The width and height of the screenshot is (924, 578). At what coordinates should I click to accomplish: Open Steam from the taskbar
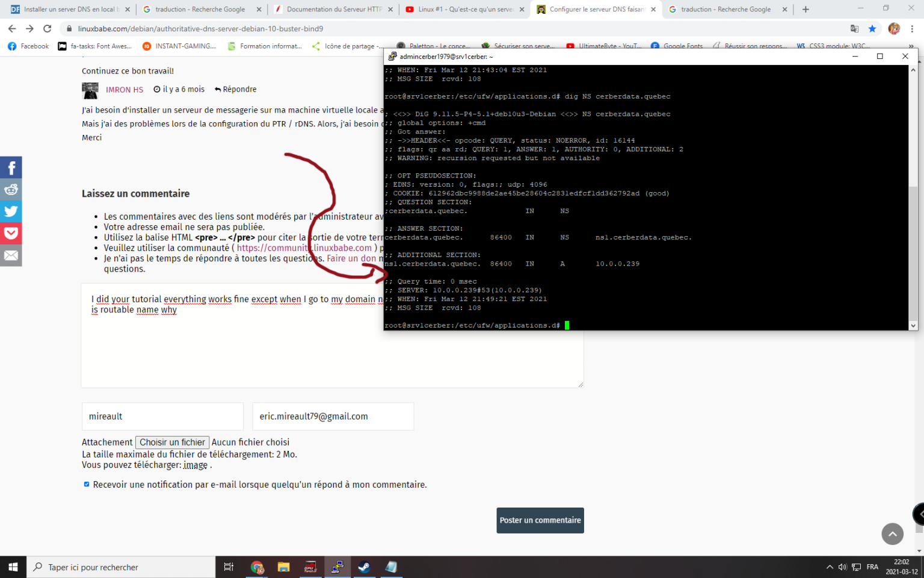(365, 567)
